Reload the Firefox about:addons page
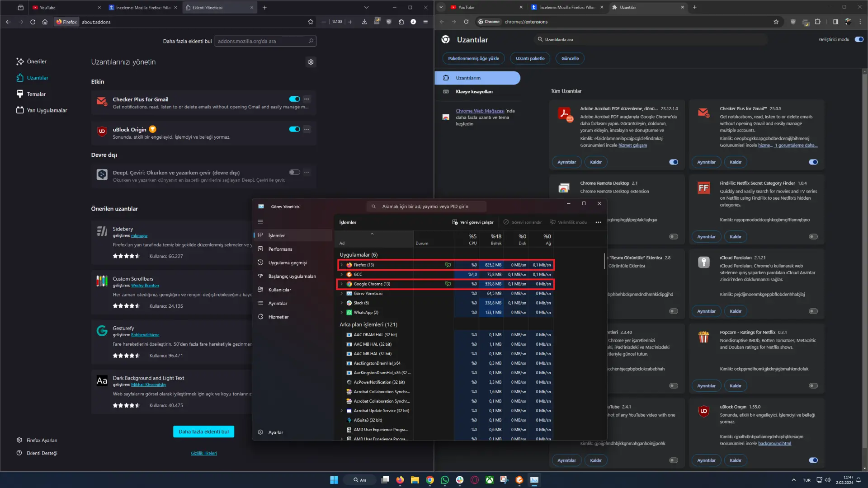Image resolution: width=868 pixels, height=488 pixels. pos(33,22)
